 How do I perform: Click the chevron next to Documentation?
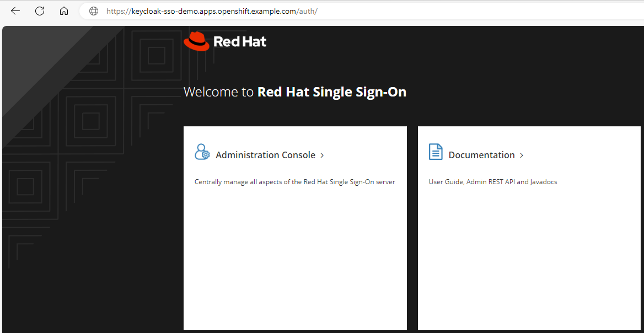(522, 155)
